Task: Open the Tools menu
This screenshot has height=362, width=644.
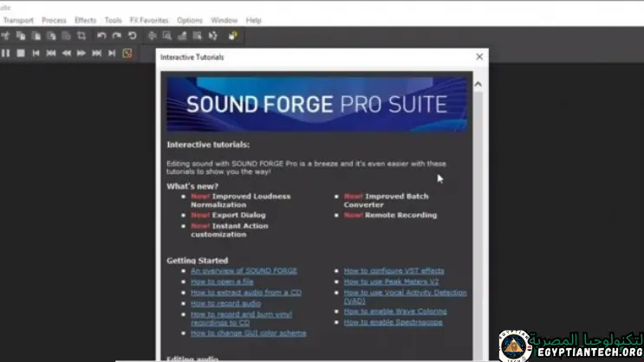Action: tap(113, 20)
